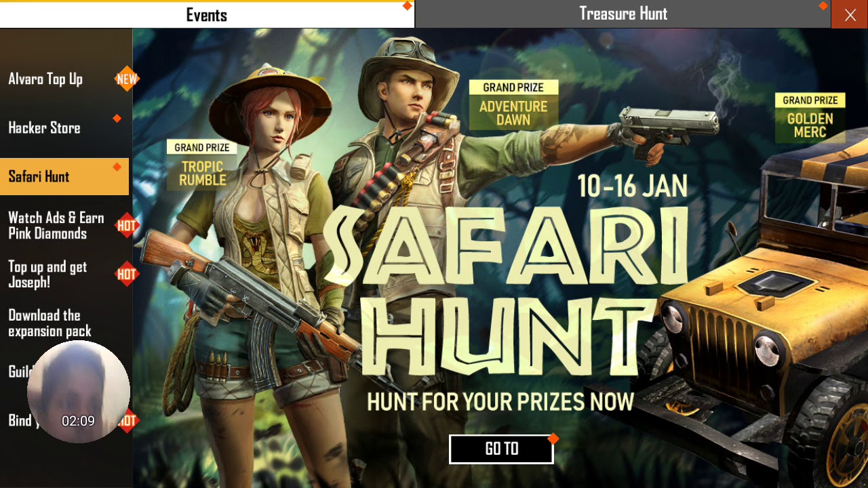
Task: Click the orange diamond on Events tab
Action: pos(407,6)
